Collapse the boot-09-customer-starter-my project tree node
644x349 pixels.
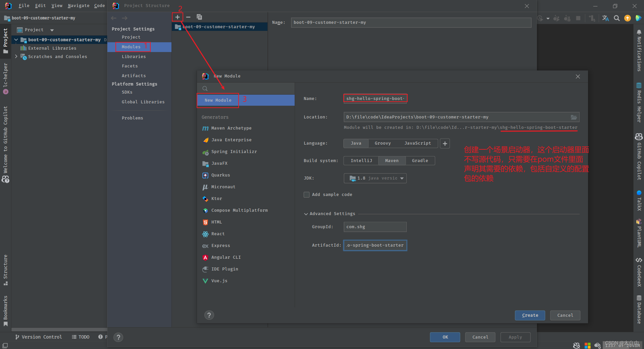pyautogui.click(x=16, y=40)
